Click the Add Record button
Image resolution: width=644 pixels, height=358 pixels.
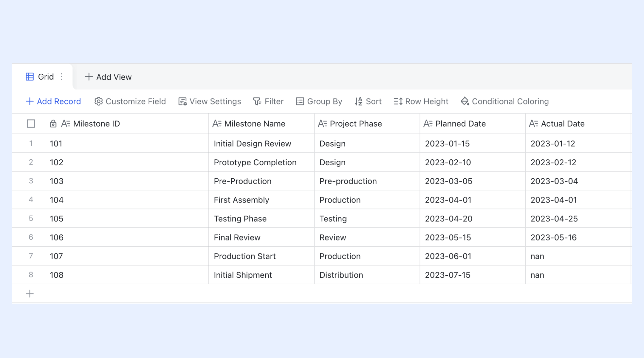pos(53,101)
